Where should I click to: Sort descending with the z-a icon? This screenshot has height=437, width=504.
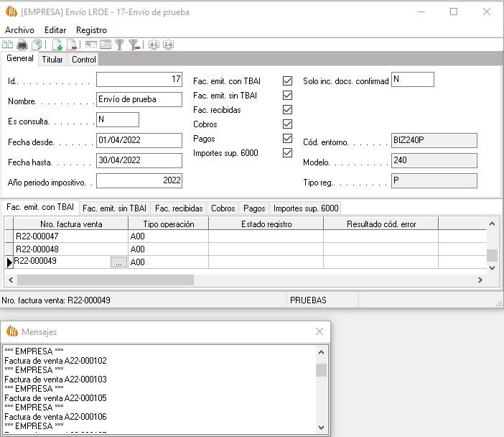pos(168,45)
